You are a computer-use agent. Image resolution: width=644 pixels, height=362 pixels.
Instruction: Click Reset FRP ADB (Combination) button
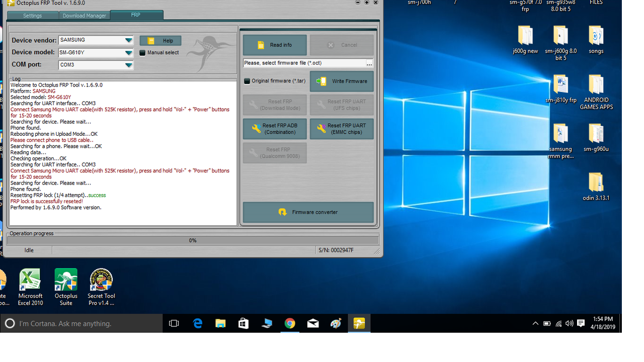[x=275, y=129]
